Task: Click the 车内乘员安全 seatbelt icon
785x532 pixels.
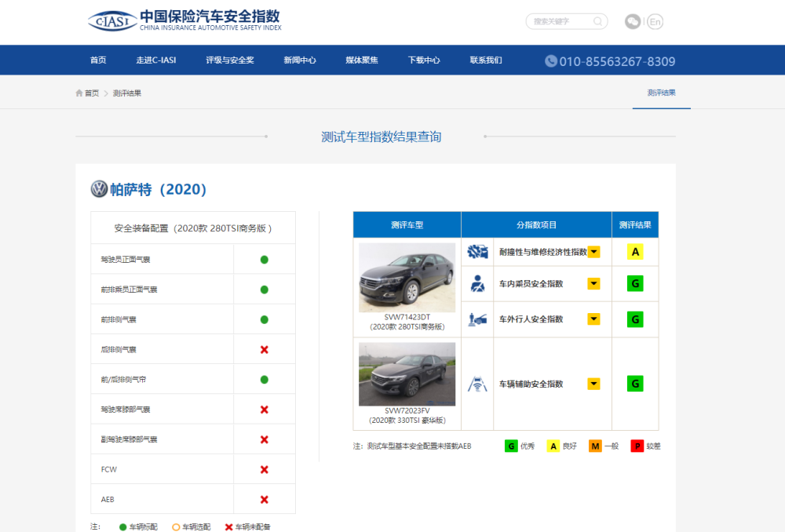Action: point(477,284)
